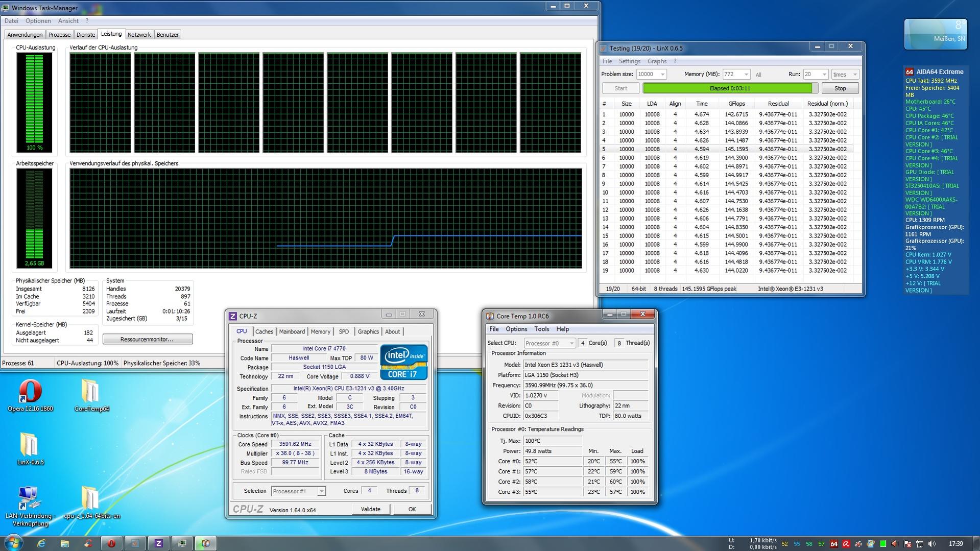Switch to the Opera taskbar button
Screen dimensions: 980x551
111,543
